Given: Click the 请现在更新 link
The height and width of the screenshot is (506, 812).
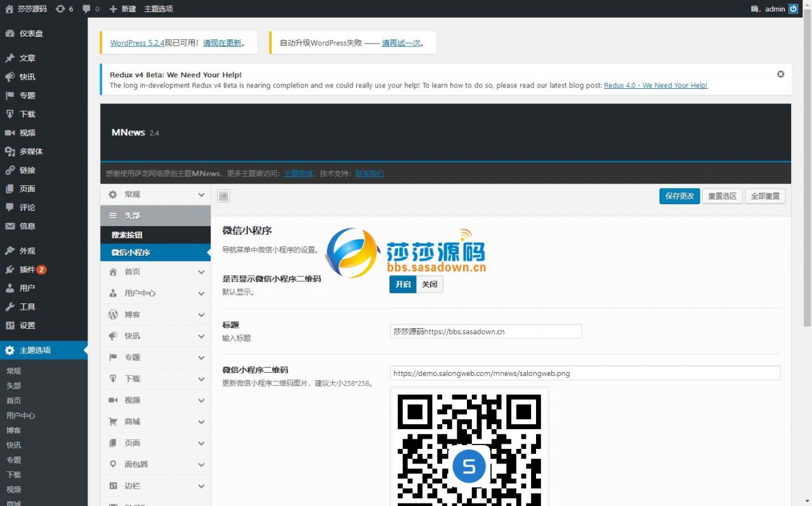Looking at the screenshot, I should [222, 43].
